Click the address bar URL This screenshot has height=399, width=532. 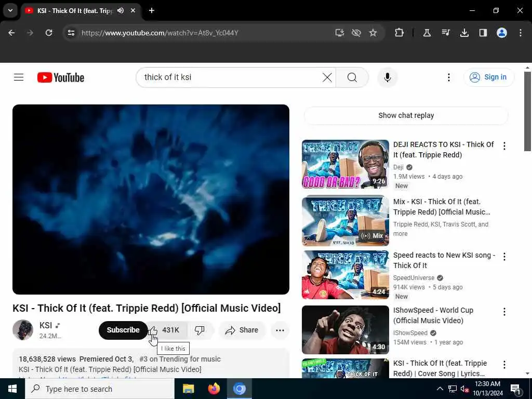(160, 33)
